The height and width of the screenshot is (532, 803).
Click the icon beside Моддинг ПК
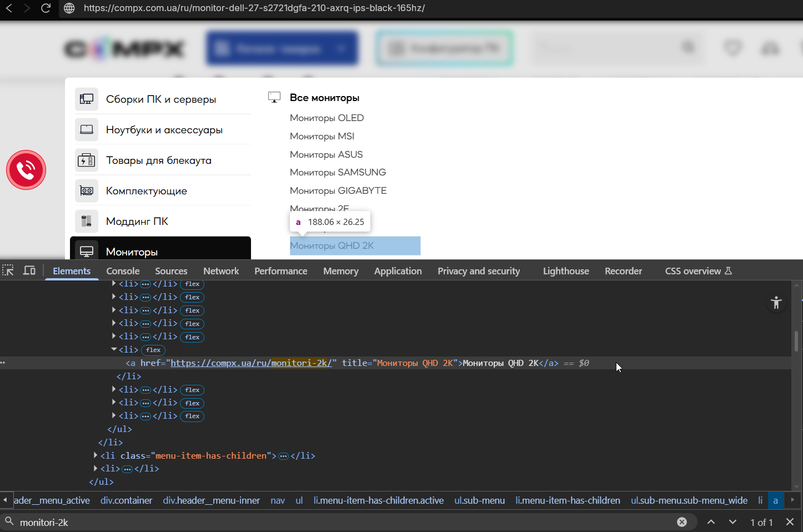click(87, 222)
